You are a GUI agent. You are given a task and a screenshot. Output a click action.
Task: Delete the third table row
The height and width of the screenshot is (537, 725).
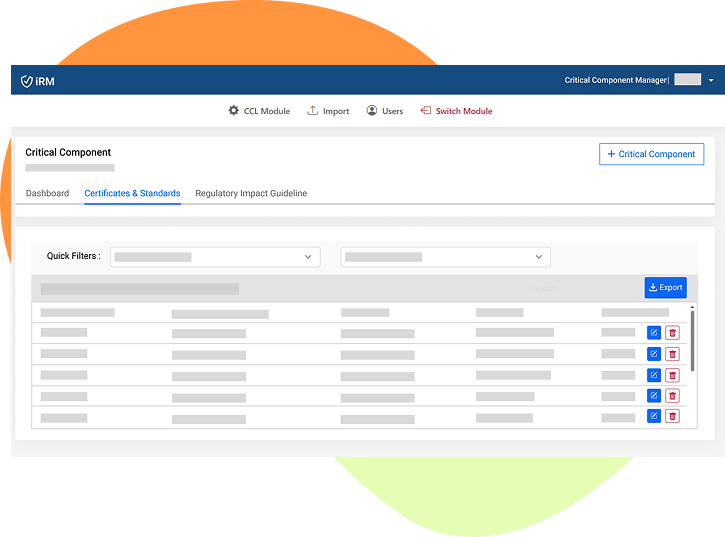click(x=672, y=375)
